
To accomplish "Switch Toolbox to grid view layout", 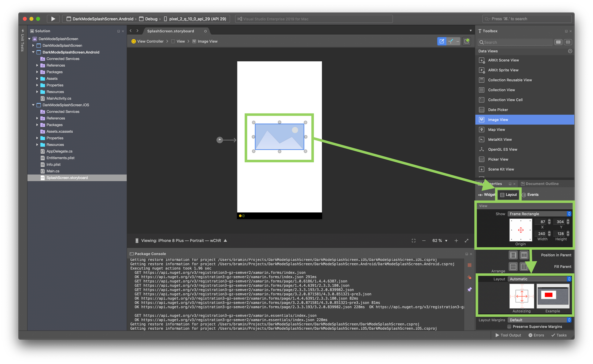I will pyautogui.click(x=568, y=42).
